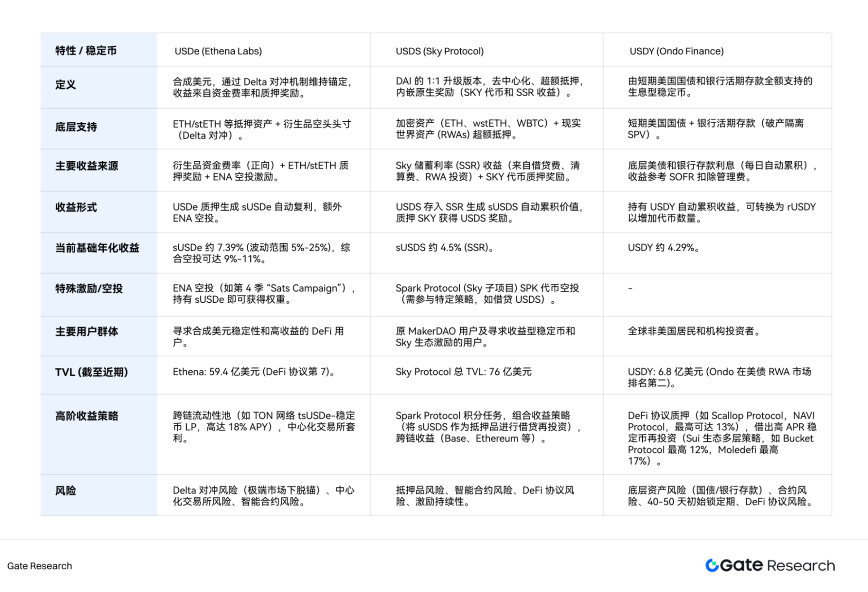868x592 pixels.
Task: Select the USDS (Sky Protocol) column header
Action: (x=440, y=51)
